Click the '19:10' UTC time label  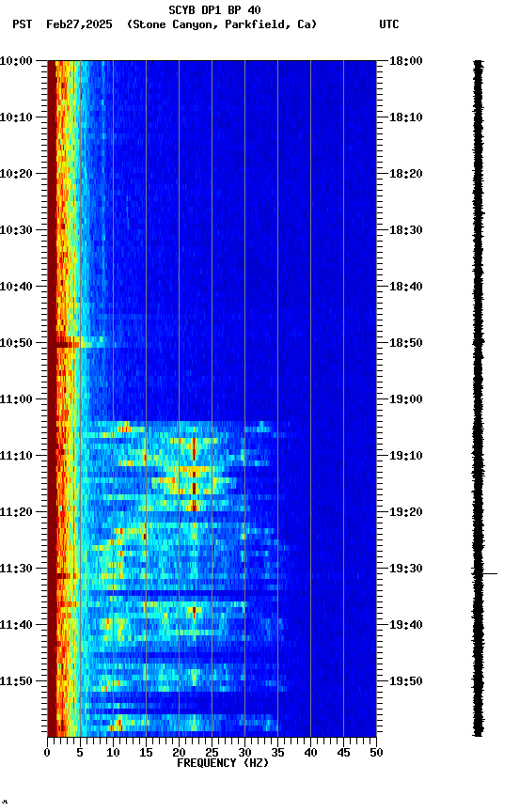406,456
